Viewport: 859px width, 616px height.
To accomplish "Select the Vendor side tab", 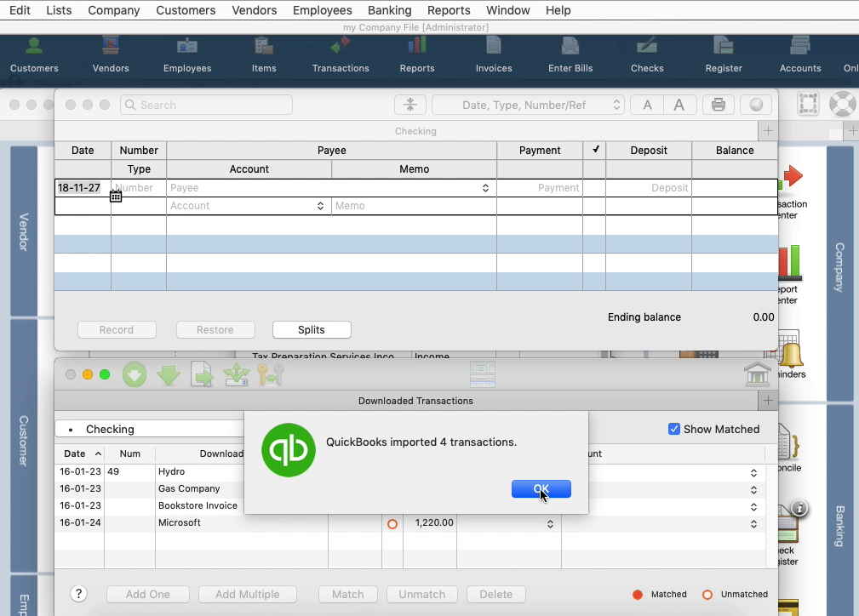I will [x=24, y=231].
